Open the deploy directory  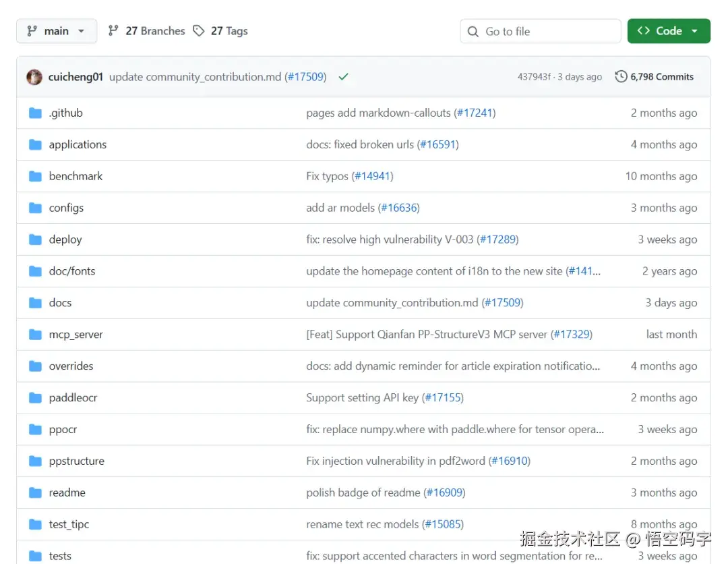coord(65,239)
